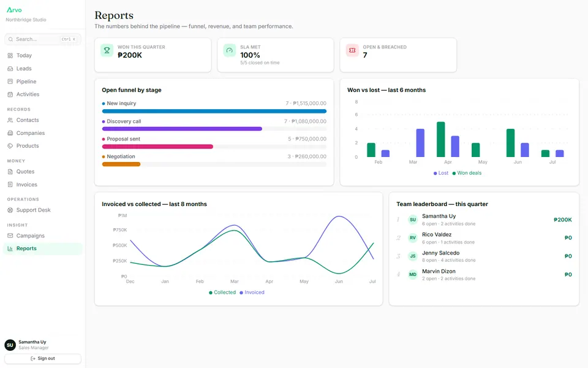Click Jenny Salcedo in the leaderboard
This screenshot has height=368, width=588.
tap(440, 253)
